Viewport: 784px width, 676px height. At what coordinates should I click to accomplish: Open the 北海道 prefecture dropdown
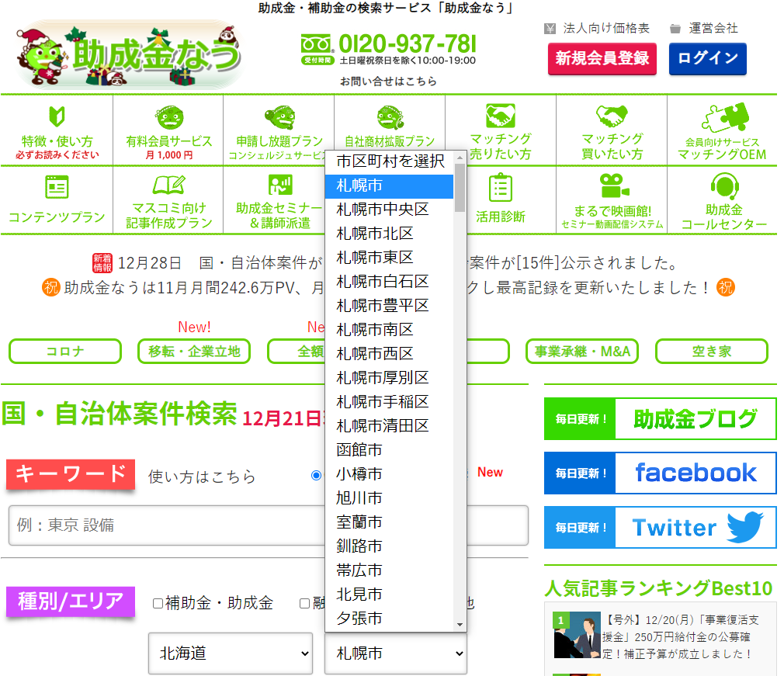coord(230,653)
